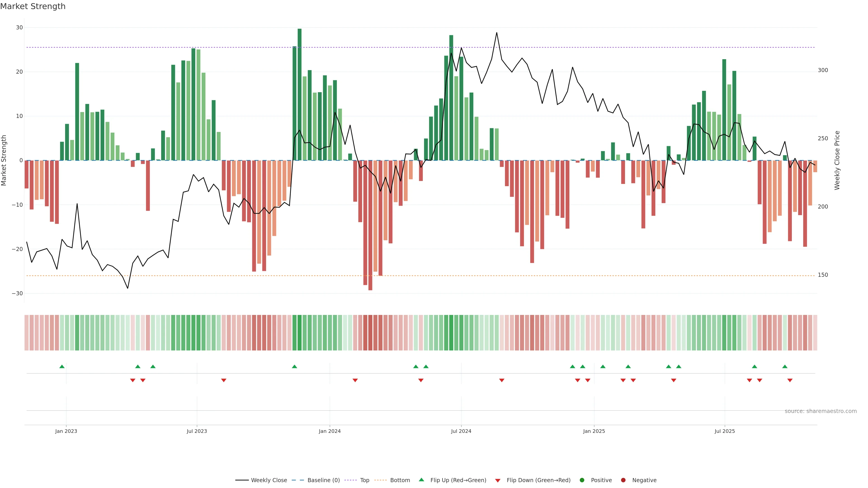The image size is (868, 488).
Task: Click the Flip Up (Red→Green) legend label
Action: 458,480
